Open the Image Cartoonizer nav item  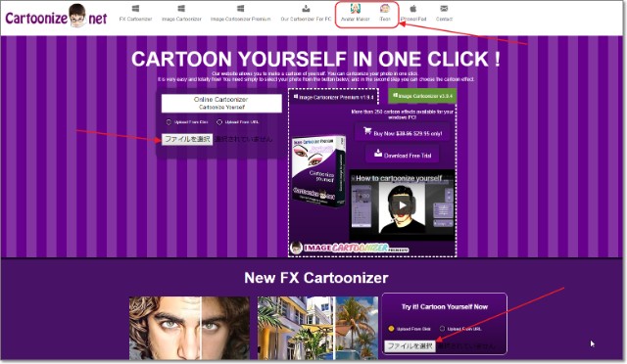click(x=181, y=13)
